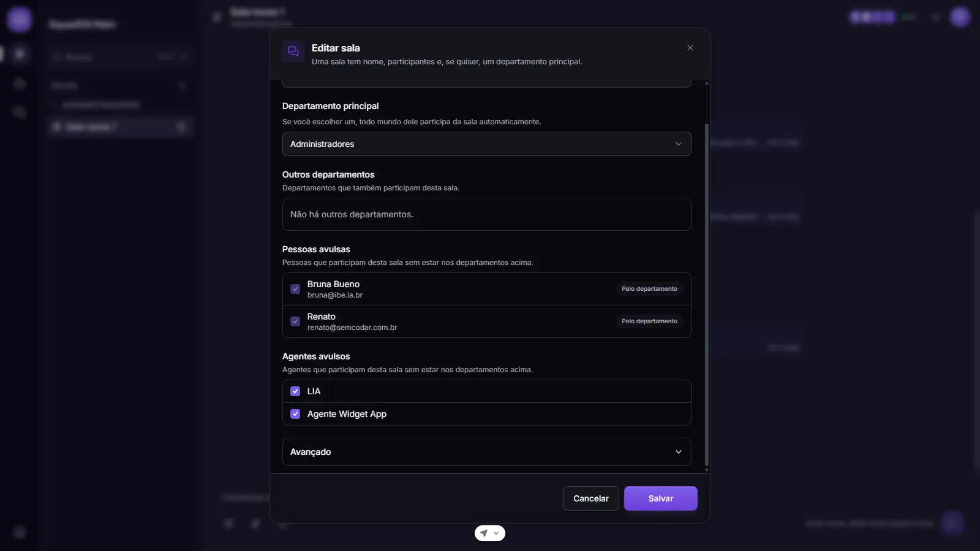
Task: Close the Editar sala dialog with the X
Action: click(690, 48)
